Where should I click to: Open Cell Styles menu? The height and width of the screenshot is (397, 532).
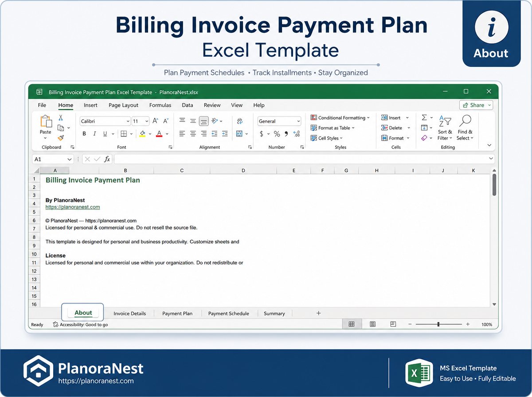point(327,138)
